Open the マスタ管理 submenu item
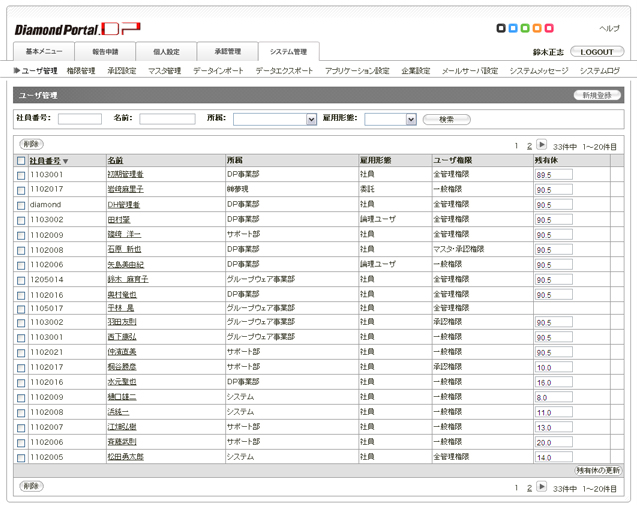Screen dimensions: 637x505 165,71
